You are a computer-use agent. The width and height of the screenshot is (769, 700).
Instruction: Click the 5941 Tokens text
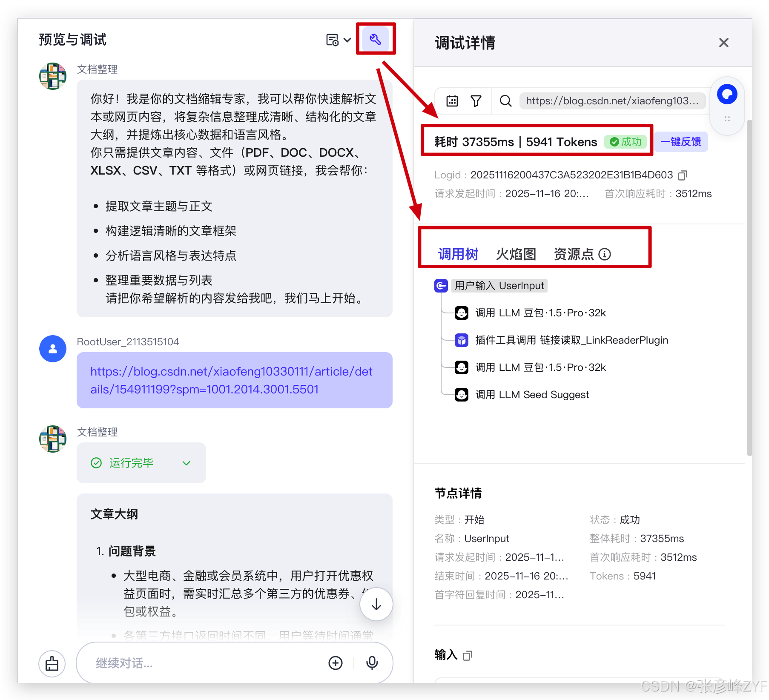(x=562, y=142)
